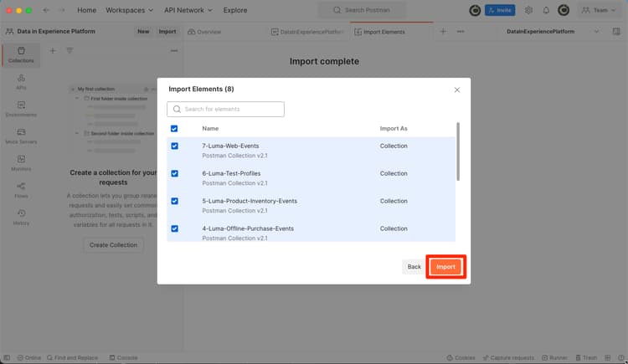This screenshot has height=364, width=628.
Task: Select Monitors in the sidebar
Action: 21,163
